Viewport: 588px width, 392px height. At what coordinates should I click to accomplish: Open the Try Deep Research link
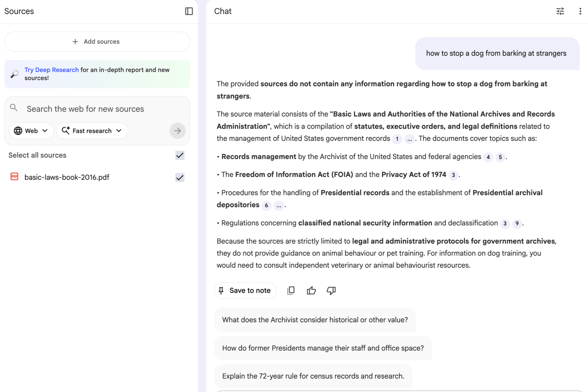tap(51, 70)
